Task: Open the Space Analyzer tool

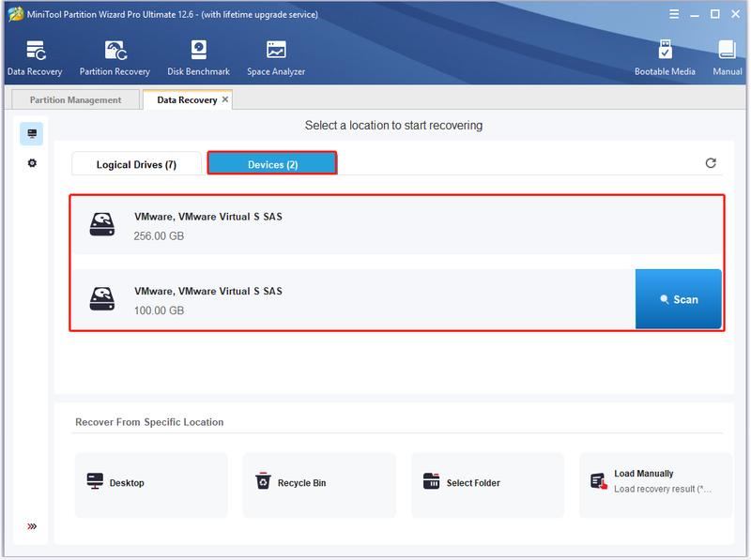Action: (x=276, y=58)
